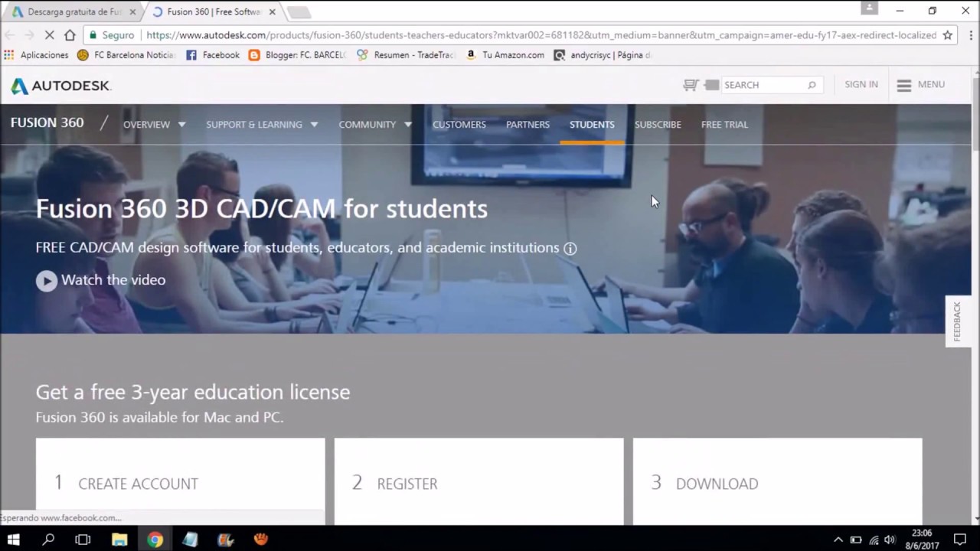
Task: Open the hamburger MENU icon
Action: tap(904, 85)
